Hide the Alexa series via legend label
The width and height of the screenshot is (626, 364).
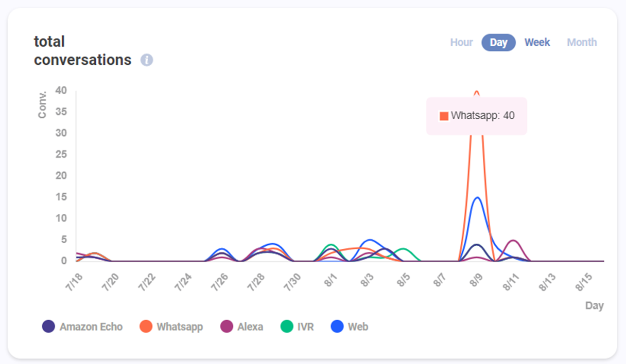click(250, 326)
